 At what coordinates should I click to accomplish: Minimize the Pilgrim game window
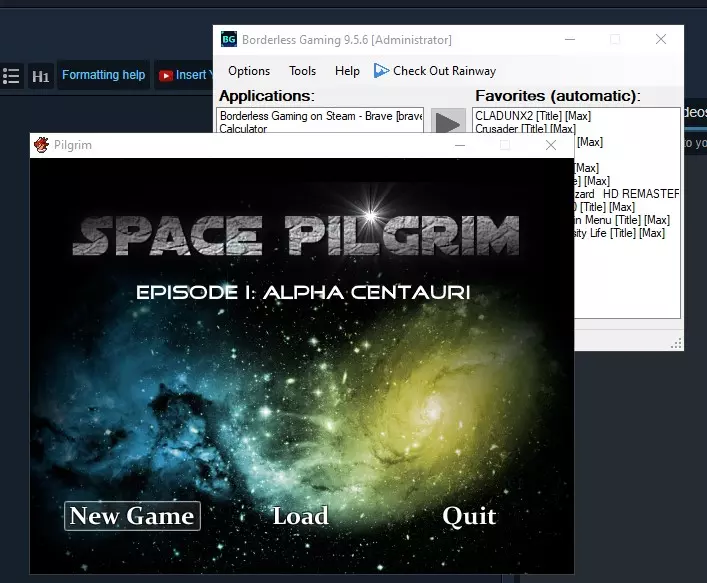coord(460,145)
